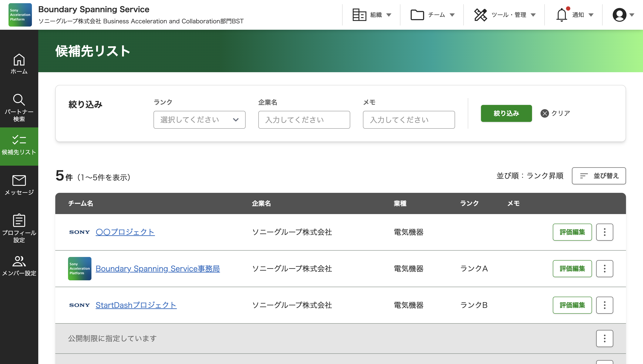Open メッセージ in the sidebar
Image resolution: width=643 pixels, height=364 pixels.
19,185
